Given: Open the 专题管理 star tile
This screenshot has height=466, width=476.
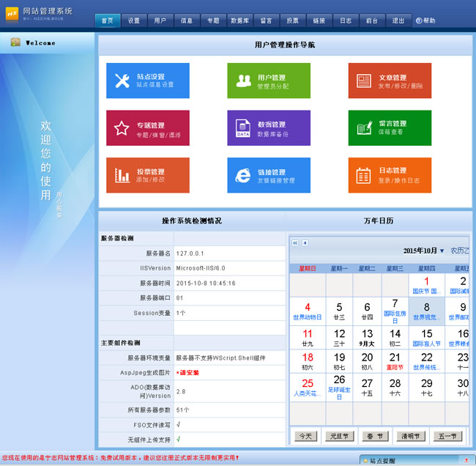Looking at the screenshot, I should (x=147, y=128).
